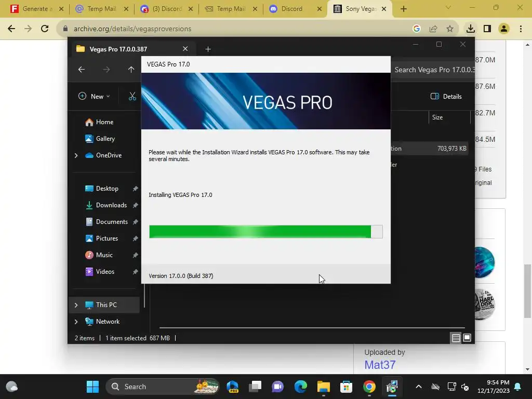Close the Vegas Pro 17.0.0.387 Explorer tab
Viewport: 532px width, 399px height.
point(185,49)
